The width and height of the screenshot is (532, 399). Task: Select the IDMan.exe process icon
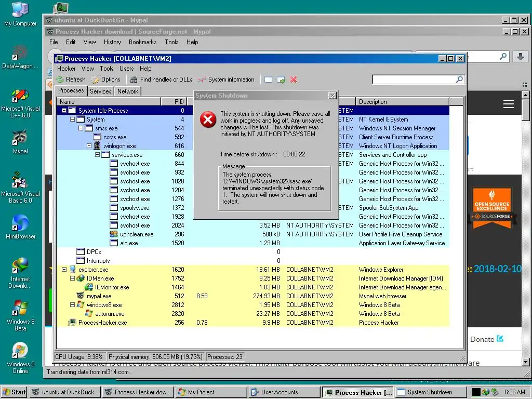coord(81,278)
